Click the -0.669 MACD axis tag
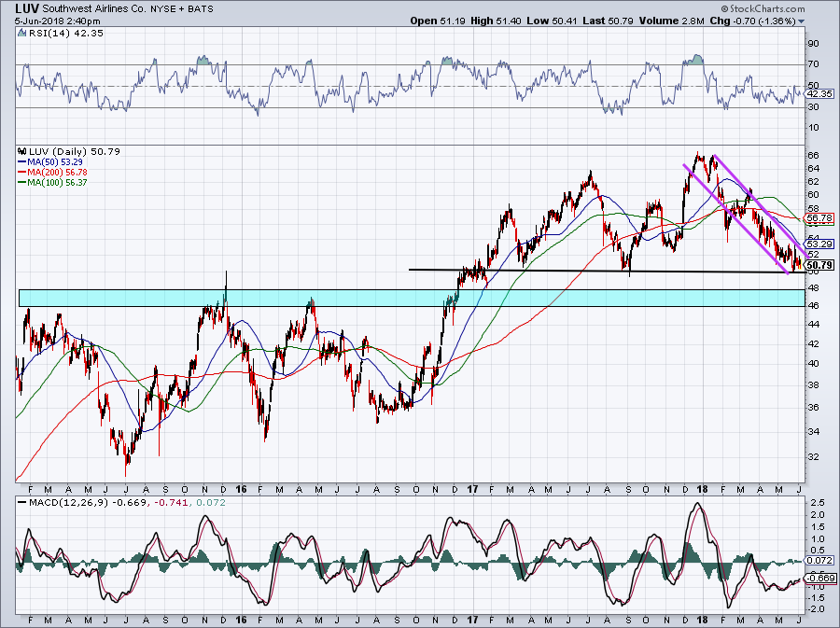The width and height of the screenshot is (840, 628). (x=819, y=579)
